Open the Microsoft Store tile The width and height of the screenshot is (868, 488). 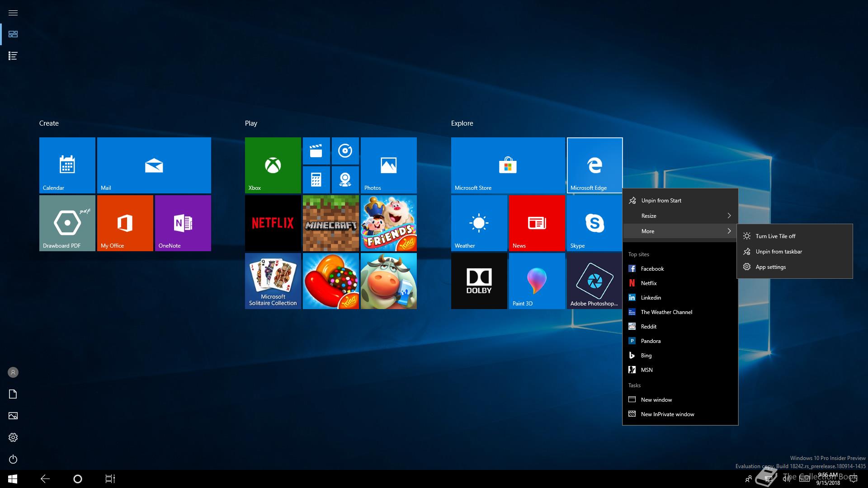508,165
